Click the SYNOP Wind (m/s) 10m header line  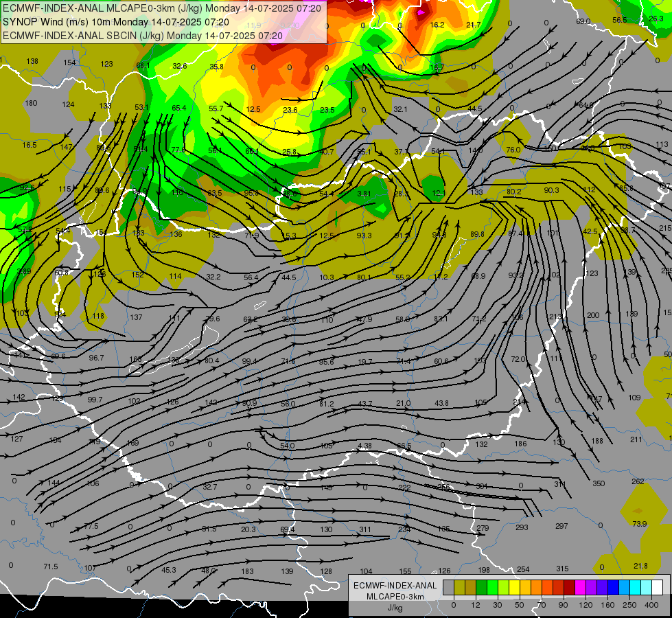116,22
